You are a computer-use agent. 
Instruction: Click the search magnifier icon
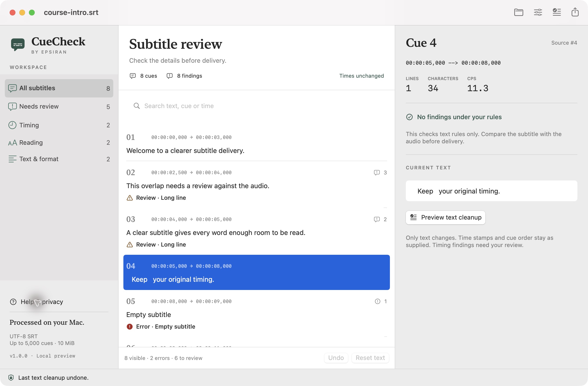click(136, 106)
